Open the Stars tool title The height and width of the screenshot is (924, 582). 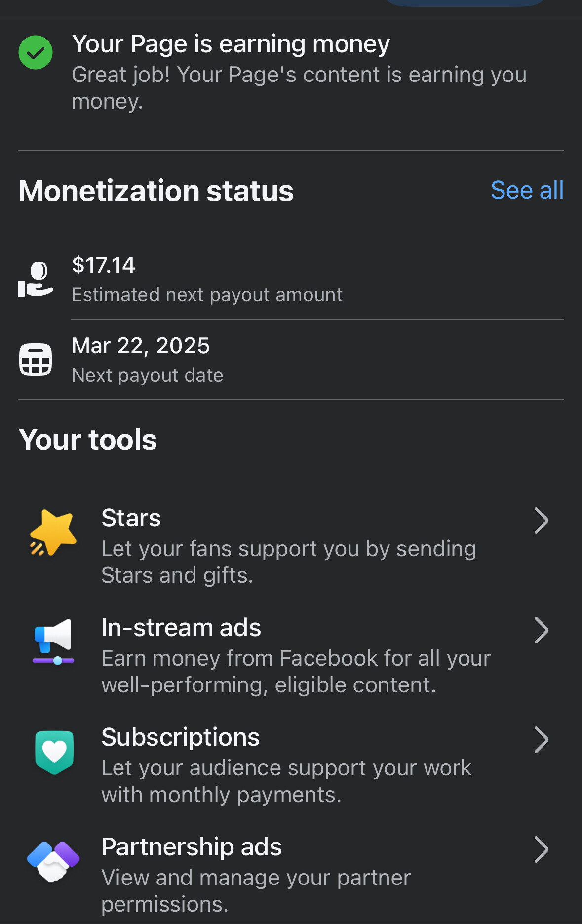(131, 518)
